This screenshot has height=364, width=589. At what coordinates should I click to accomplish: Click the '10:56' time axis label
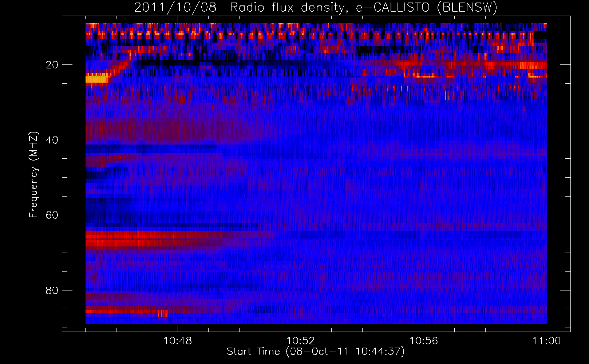(424, 341)
